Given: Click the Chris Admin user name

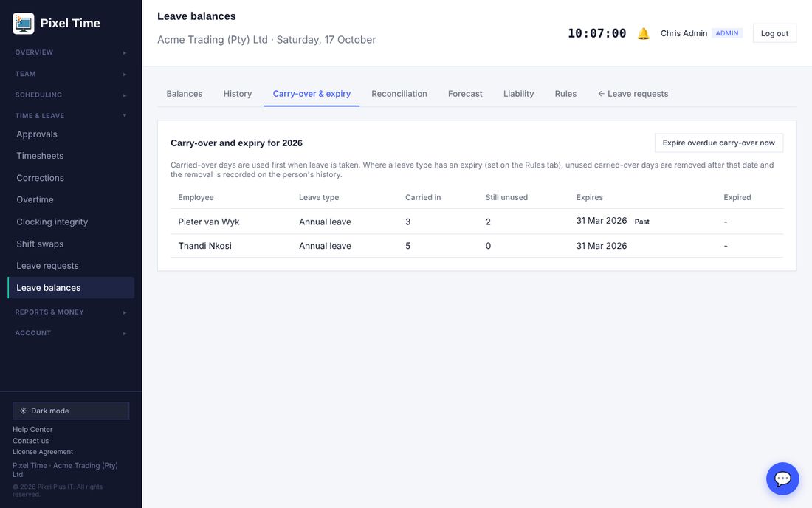Looking at the screenshot, I should coord(684,34).
